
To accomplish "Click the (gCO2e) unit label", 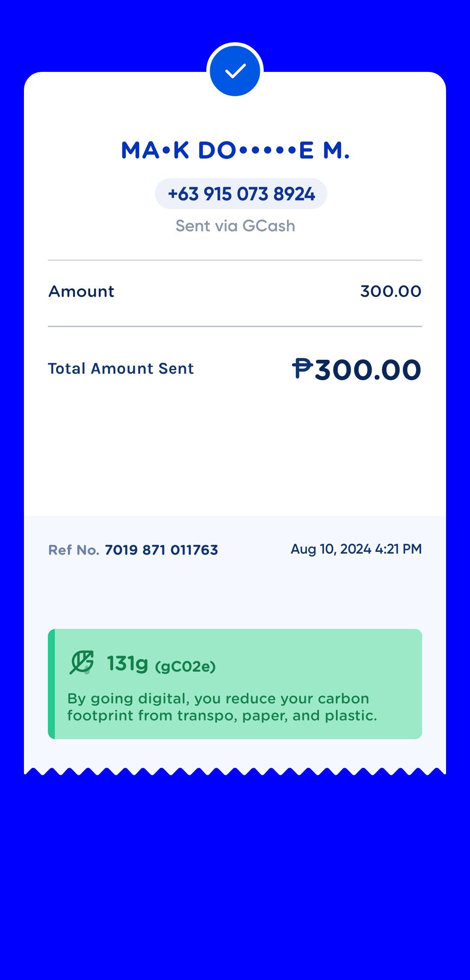I will [x=185, y=666].
